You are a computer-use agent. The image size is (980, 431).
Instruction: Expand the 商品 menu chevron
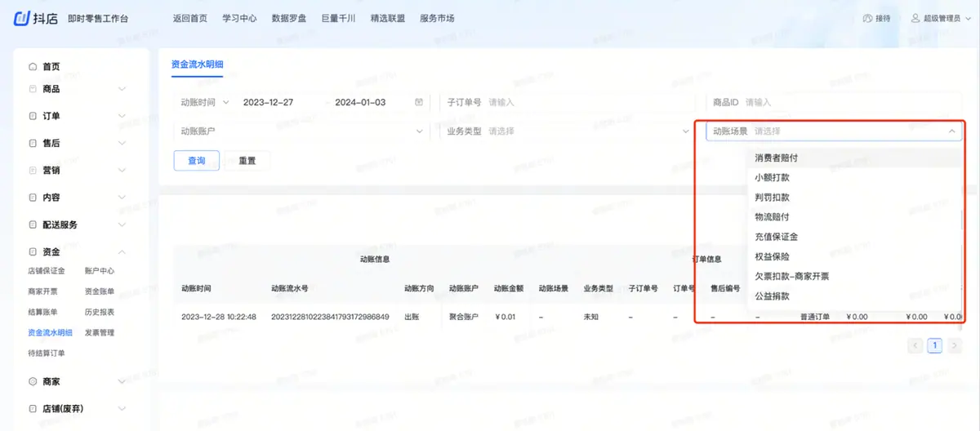(122, 88)
